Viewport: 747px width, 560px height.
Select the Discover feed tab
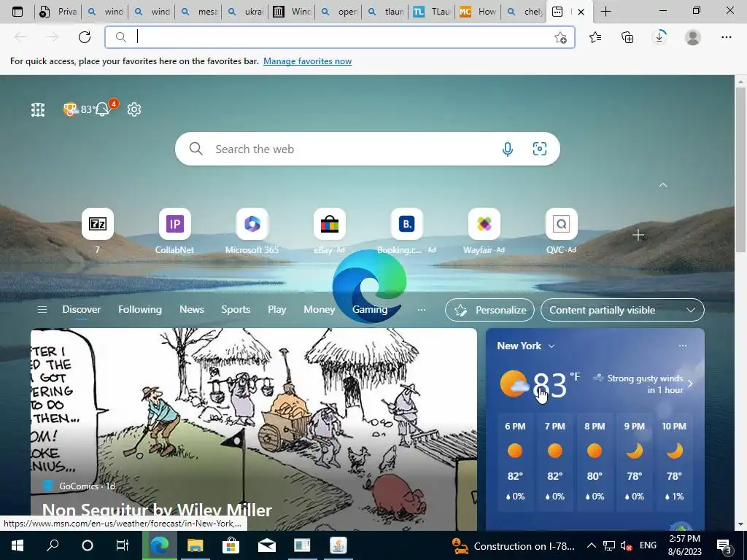(x=82, y=309)
